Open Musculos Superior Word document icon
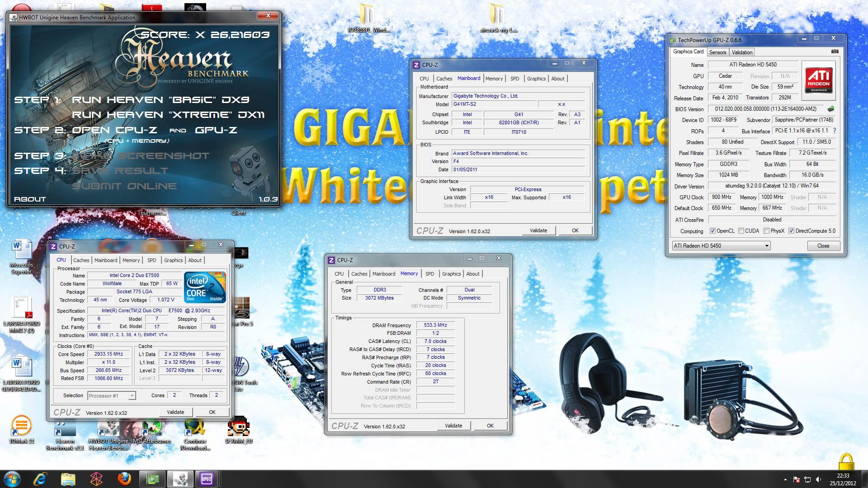The height and width of the screenshot is (488, 868). click(21, 257)
